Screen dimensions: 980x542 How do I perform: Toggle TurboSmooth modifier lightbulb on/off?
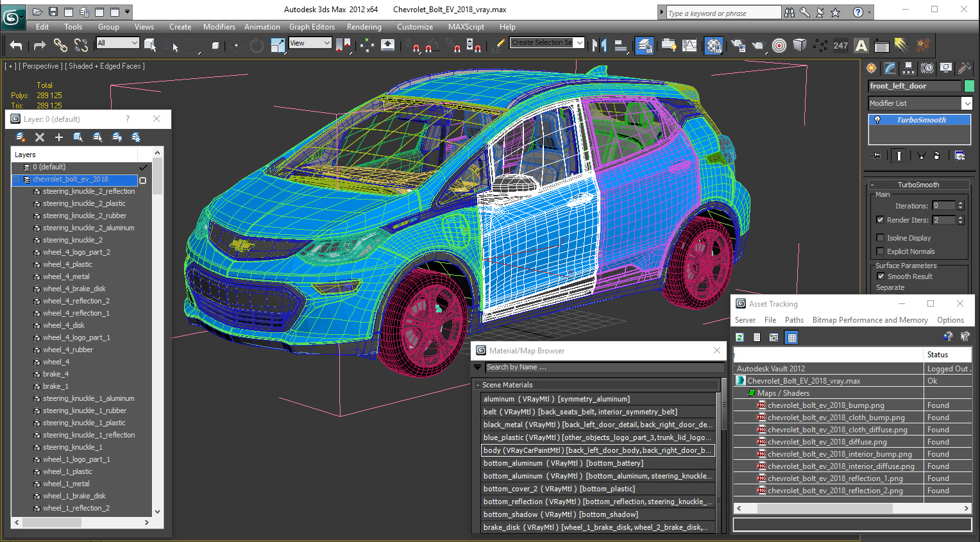(877, 120)
